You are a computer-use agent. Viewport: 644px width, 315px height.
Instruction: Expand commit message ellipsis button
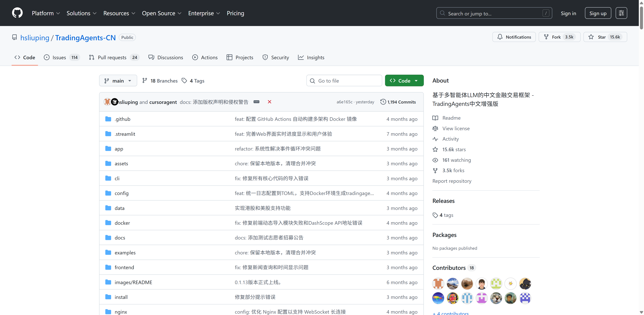pos(256,102)
